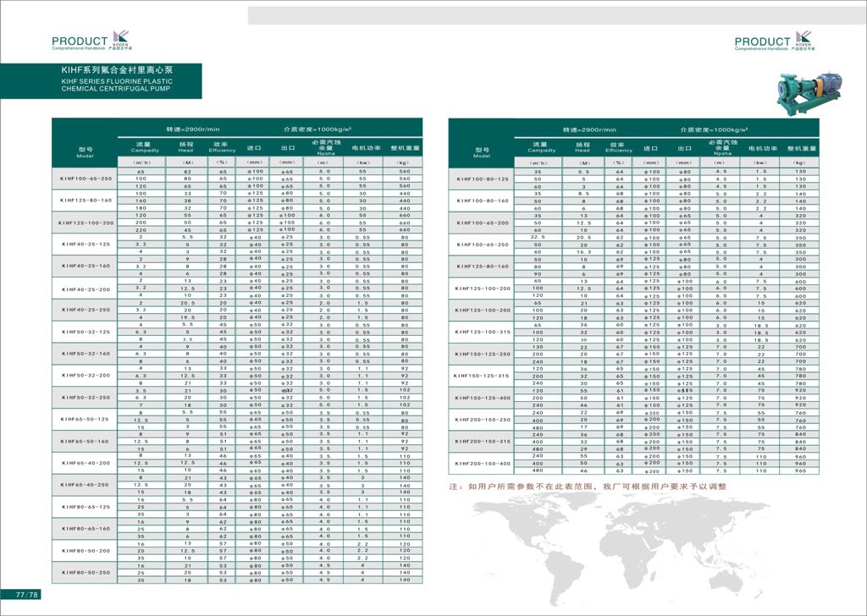Select model KIHF50-32-200 row label
867x616 pixels.
point(85,376)
